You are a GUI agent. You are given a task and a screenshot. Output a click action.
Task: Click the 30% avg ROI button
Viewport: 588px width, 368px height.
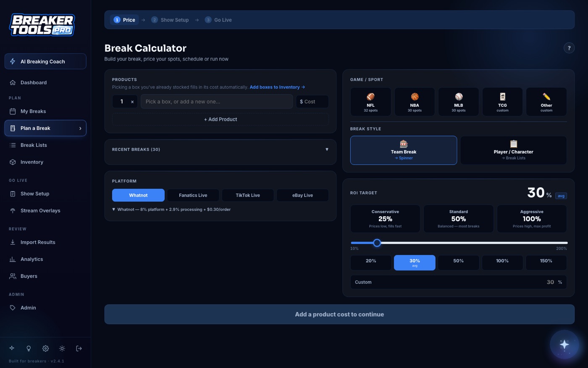(415, 262)
